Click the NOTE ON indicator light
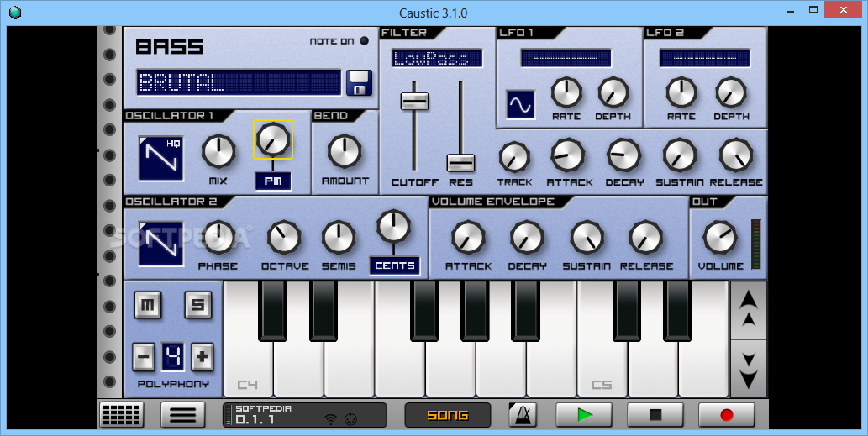Screen dimensions: 868x436 coord(364,40)
